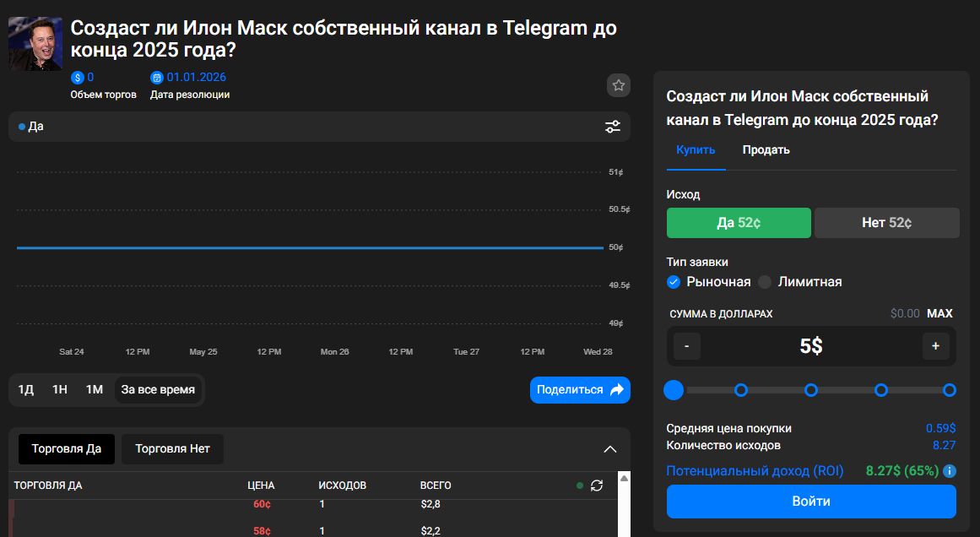Screen dimensions: 980x537
Task: Set amount slider to middle stop
Action: pyautogui.click(x=810, y=390)
